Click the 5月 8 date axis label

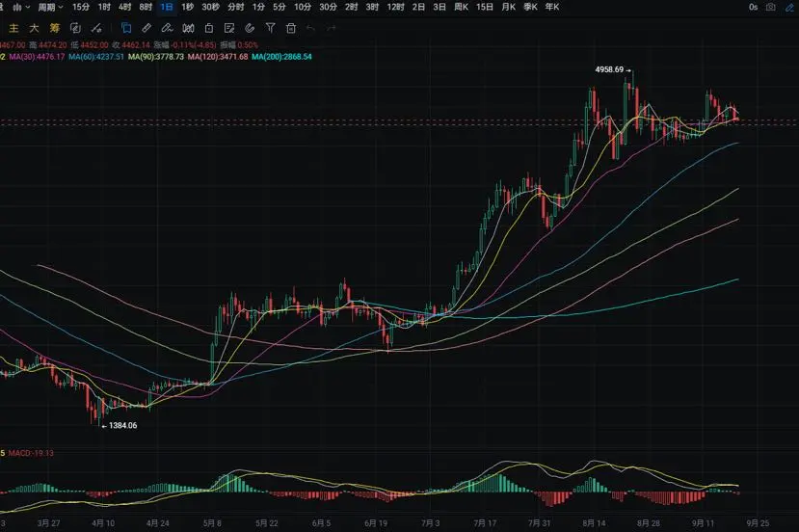pyautogui.click(x=212, y=523)
